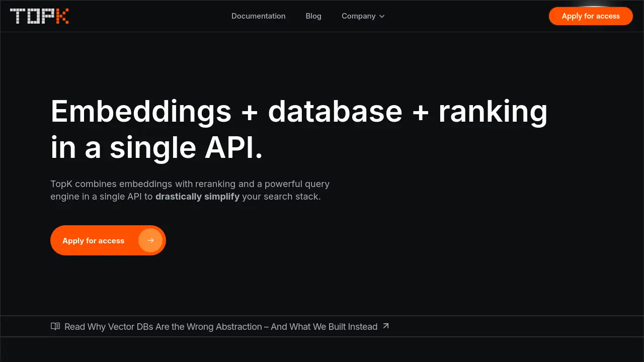Click the hero Apply for access button
This screenshot has width=644, height=362.
tap(108, 240)
